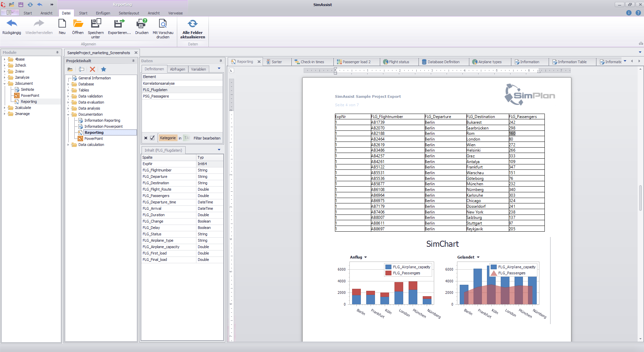644x352 pixels.
Task: Click the red delete X in Projektinhalt toolbar
Action: tap(92, 69)
